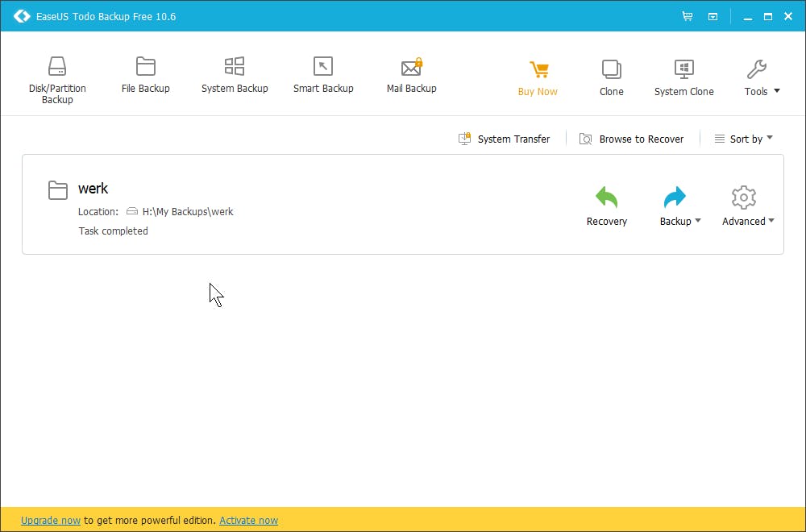Open the Clone tool

tap(611, 74)
